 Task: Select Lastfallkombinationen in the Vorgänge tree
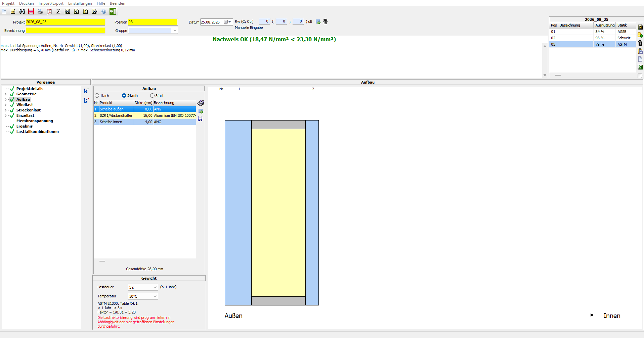click(x=38, y=132)
